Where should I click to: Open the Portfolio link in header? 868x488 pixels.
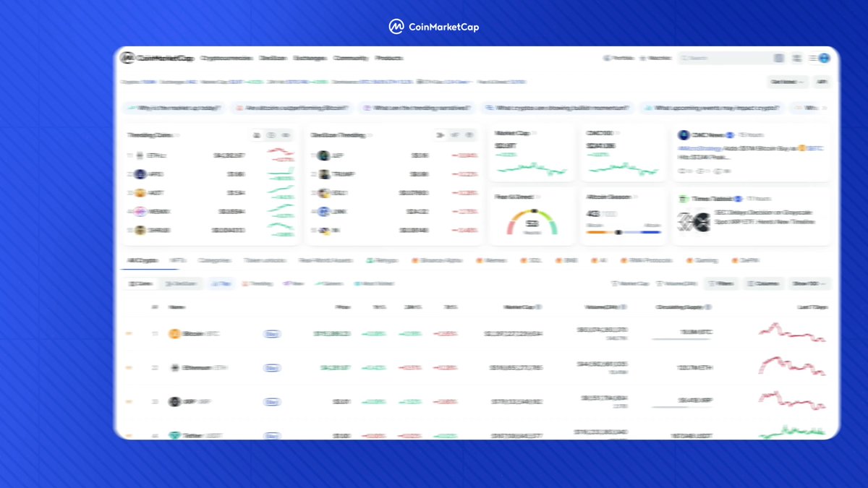point(618,59)
